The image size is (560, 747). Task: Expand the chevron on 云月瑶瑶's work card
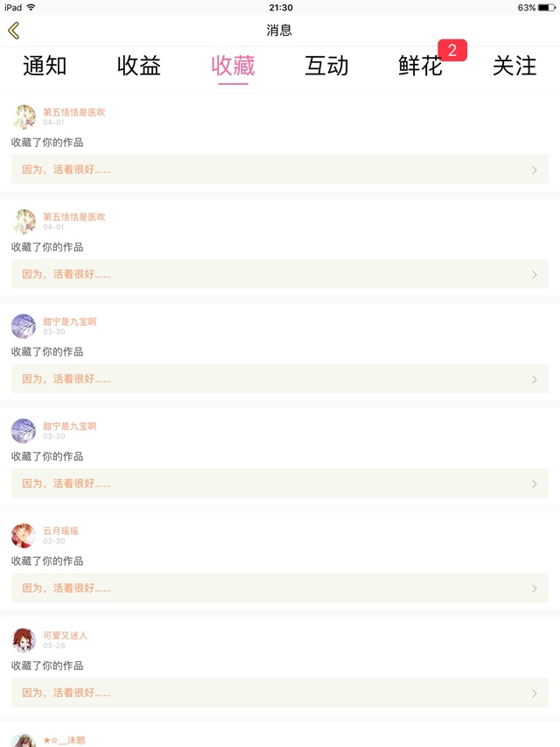(x=535, y=588)
